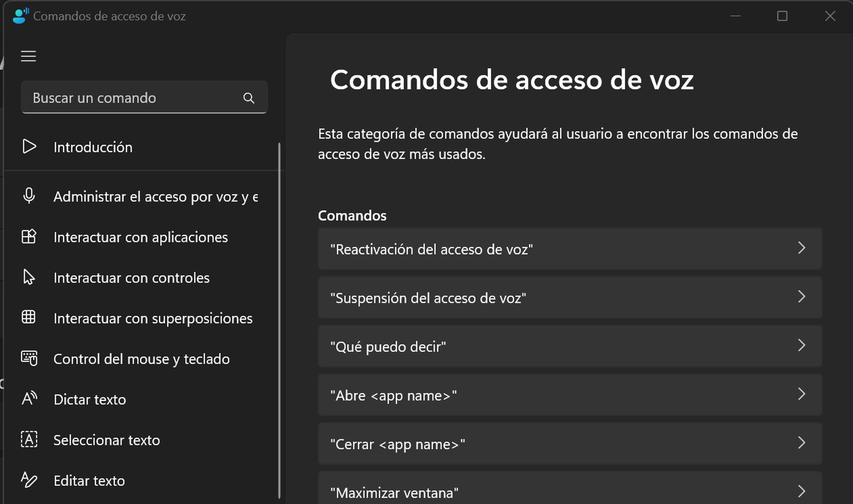Open the "Maximizar ventana" command
Viewport: 853px width, 504px height.
click(x=570, y=488)
